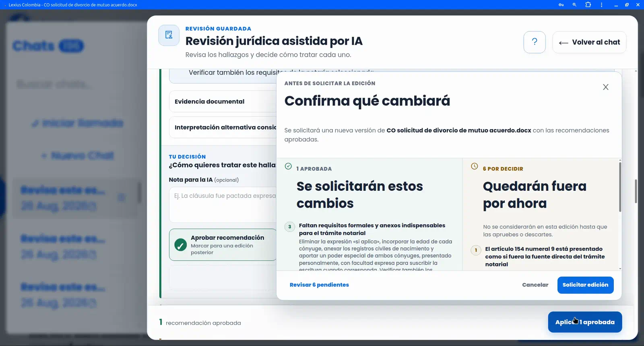Click the green checkmark on Aprobar recomendación
Image resolution: width=644 pixels, height=346 pixels.
click(180, 245)
